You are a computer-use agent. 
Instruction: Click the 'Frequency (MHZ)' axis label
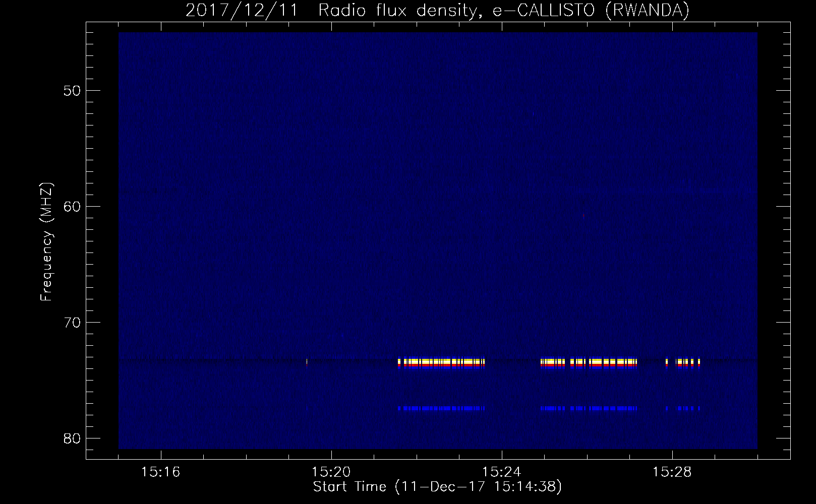coord(46,242)
